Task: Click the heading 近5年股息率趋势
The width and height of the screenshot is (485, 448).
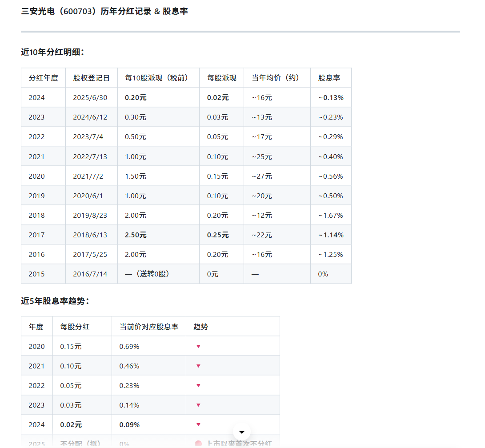Action: coord(55,301)
